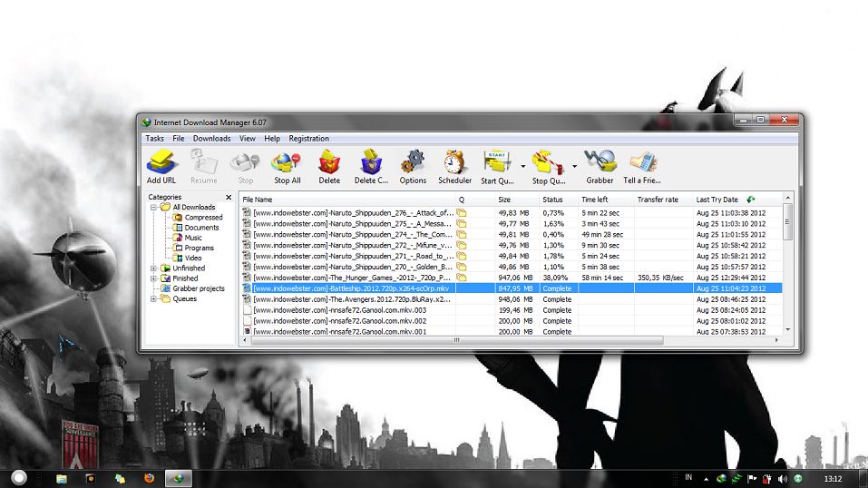Image resolution: width=868 pixels, height=488 pixels.
Task: Click the IDM taskbar button
Action: click(x=179, y=479)
